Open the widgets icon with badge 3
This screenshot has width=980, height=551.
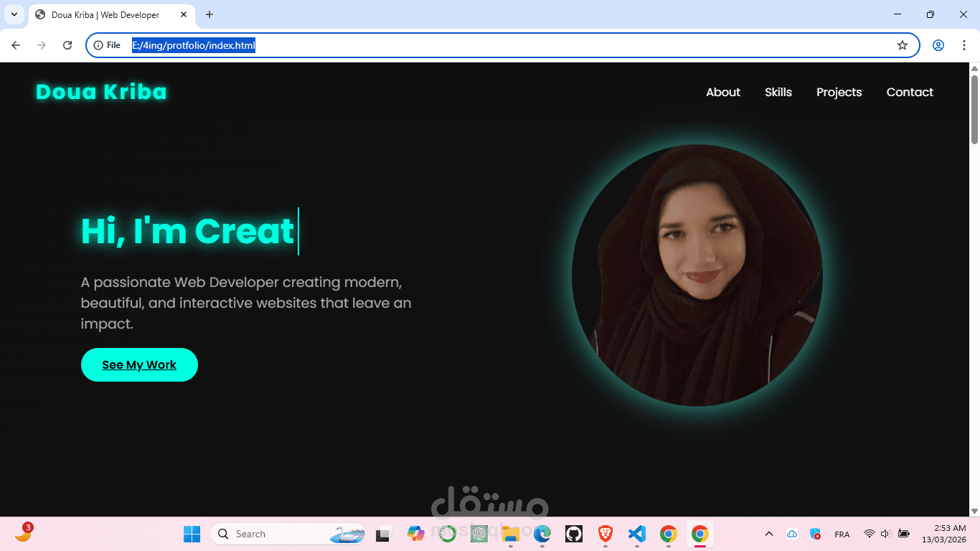24,533
